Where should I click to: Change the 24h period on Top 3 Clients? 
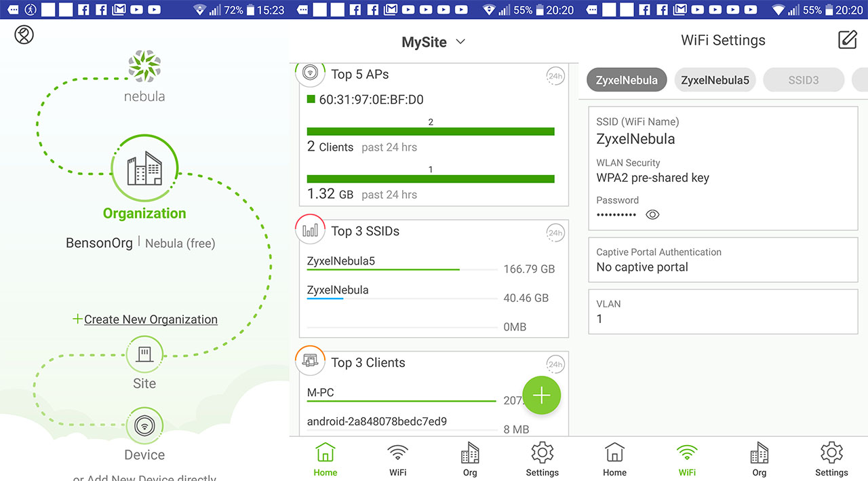click(x=555, y=365)
